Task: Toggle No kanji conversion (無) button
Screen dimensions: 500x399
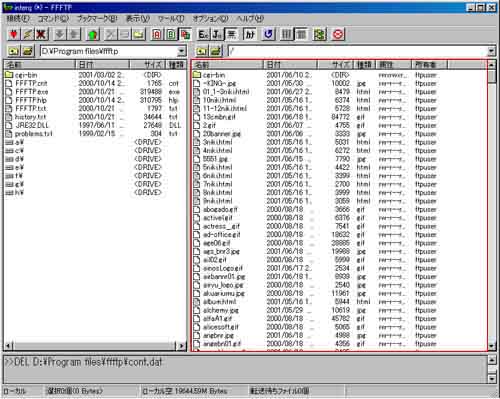Action: pos(231,34)
